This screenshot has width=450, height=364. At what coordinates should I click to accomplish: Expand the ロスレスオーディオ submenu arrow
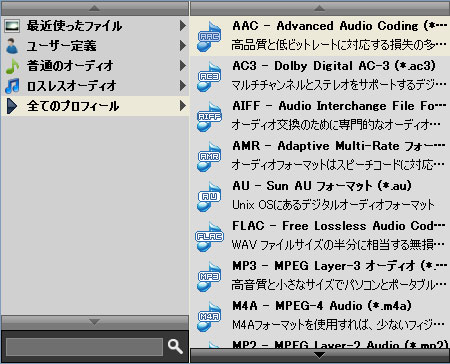tap(182, 86)
